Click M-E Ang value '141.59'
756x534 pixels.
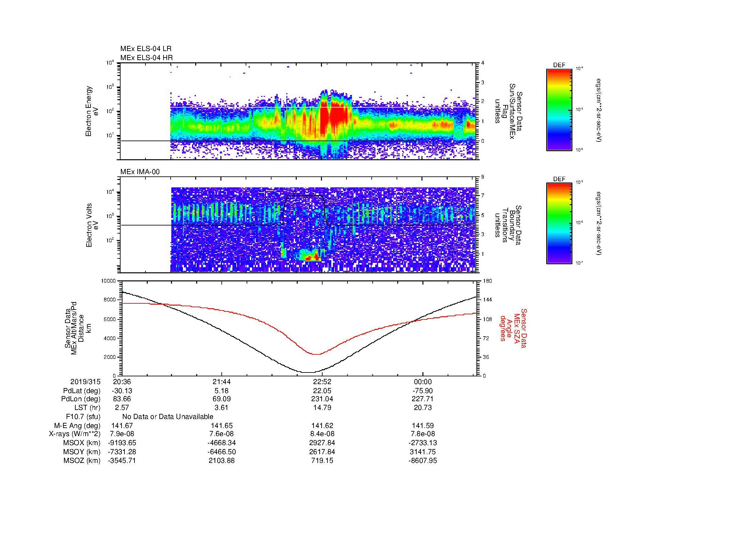point(422,425)
